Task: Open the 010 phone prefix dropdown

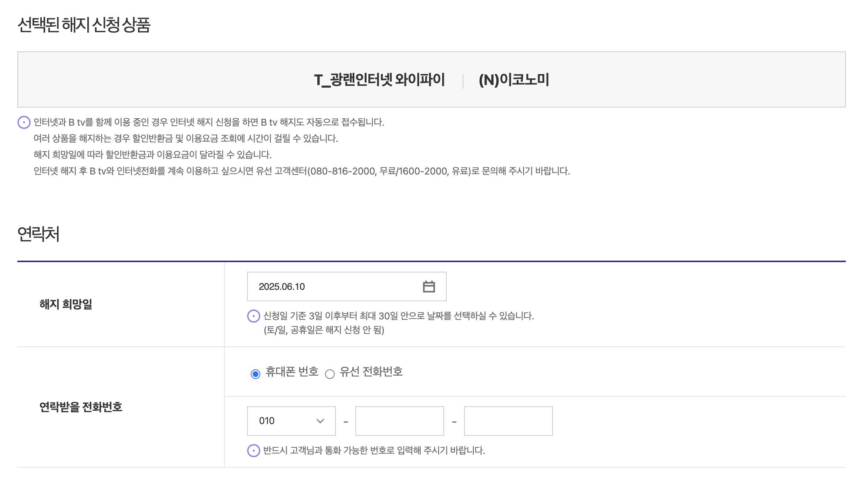Action: [291, 421]
